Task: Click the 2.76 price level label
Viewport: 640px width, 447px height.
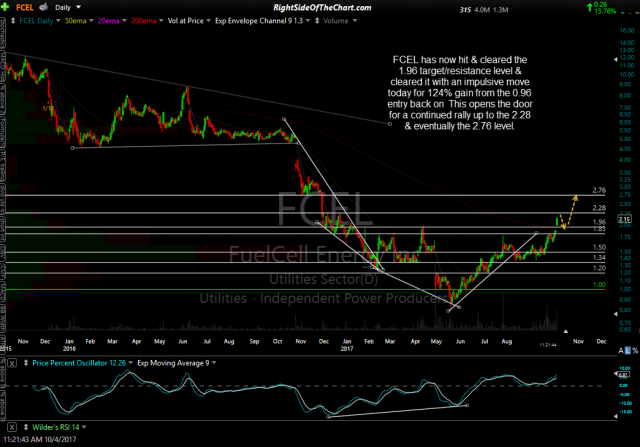Action: pyautogui.click(x=599, y=190)
